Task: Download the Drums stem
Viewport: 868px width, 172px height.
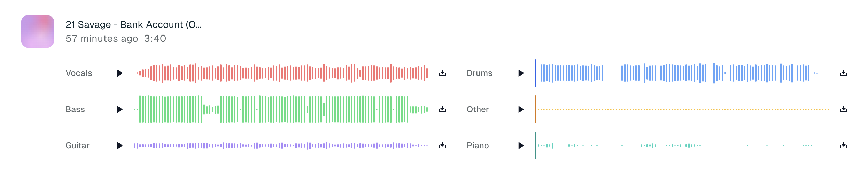Action: click(x=844, y=73)
